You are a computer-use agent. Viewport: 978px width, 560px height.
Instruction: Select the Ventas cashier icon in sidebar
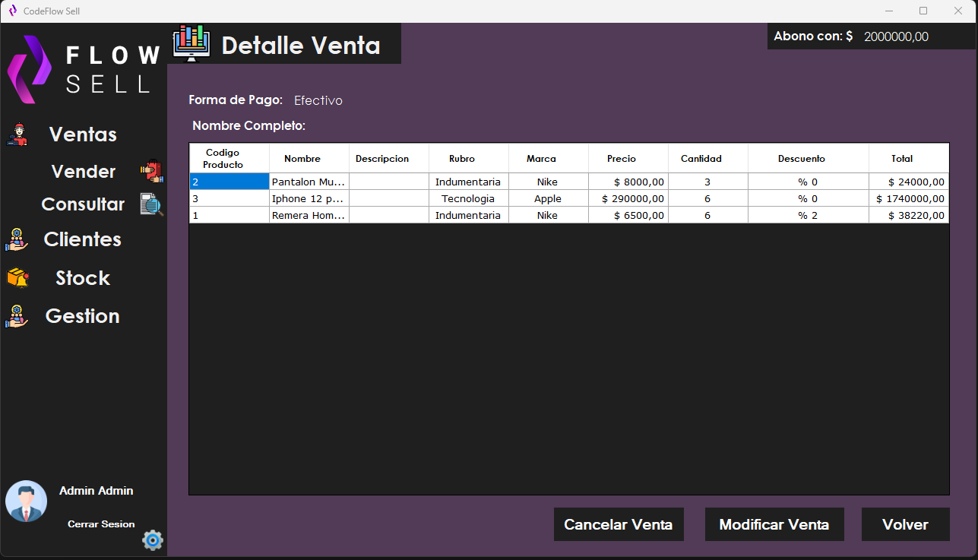point(17,134)
